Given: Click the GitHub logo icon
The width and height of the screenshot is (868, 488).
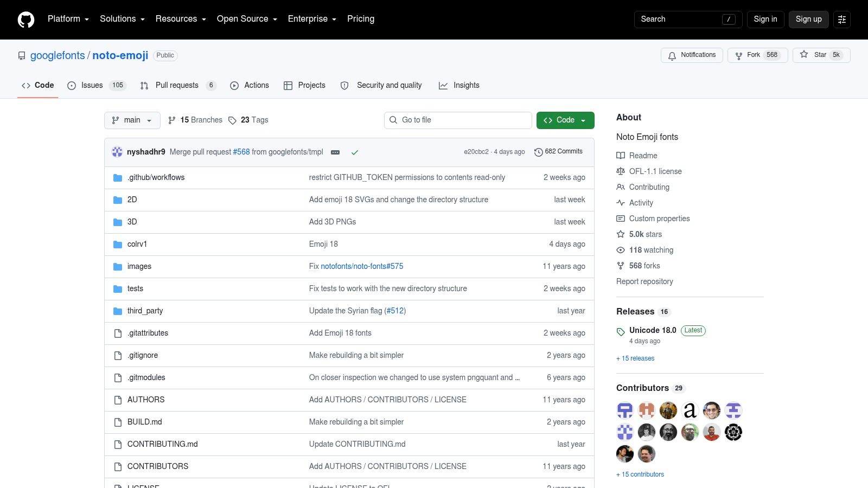Looking at the screenshot, I should 26,20.
